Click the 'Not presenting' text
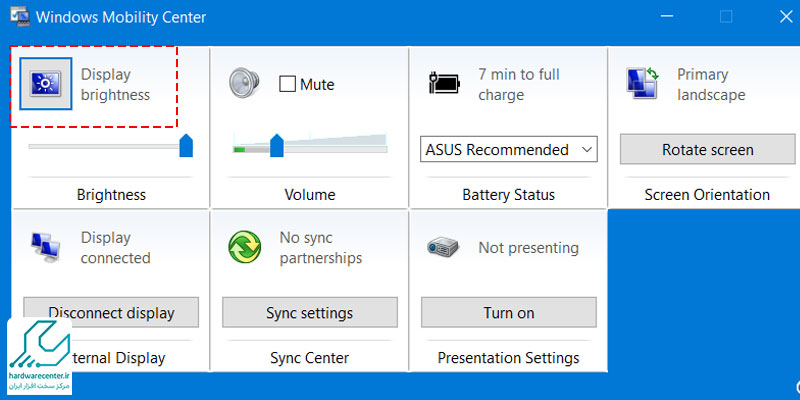Viewport: 800px width, 400px height. coord(529,248)
